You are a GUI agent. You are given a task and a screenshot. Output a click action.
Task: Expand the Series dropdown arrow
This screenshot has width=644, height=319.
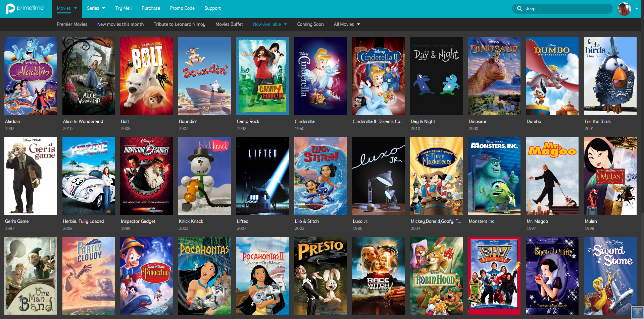click(x=104, y=8)
